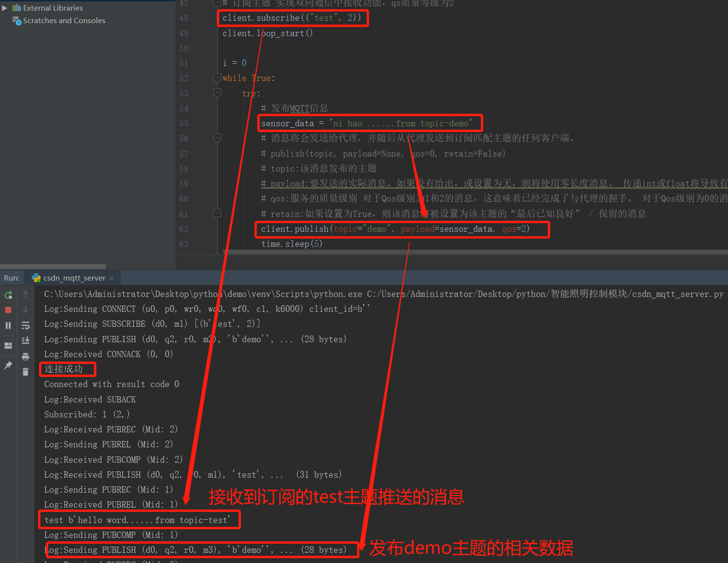
Task: Click 'Log:Sending PUBREL (Mid: 2)' line
Action: [109, 444]
